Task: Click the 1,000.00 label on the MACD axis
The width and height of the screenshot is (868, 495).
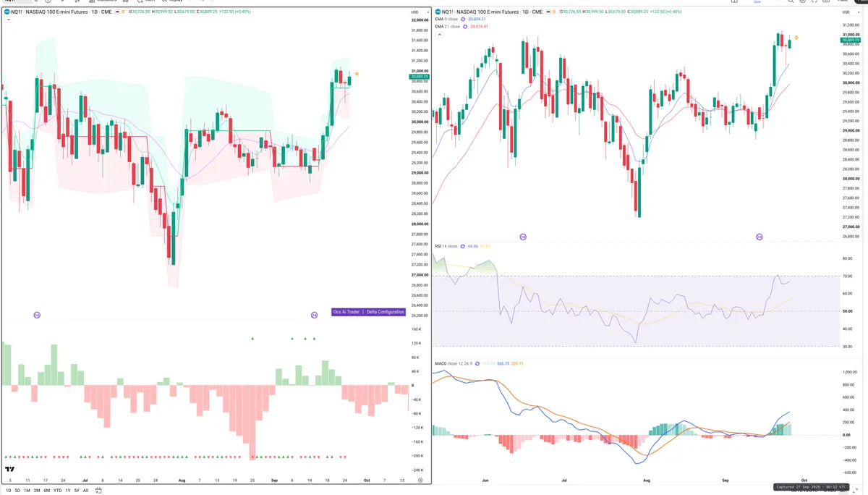Action: [x=848, y=373]
